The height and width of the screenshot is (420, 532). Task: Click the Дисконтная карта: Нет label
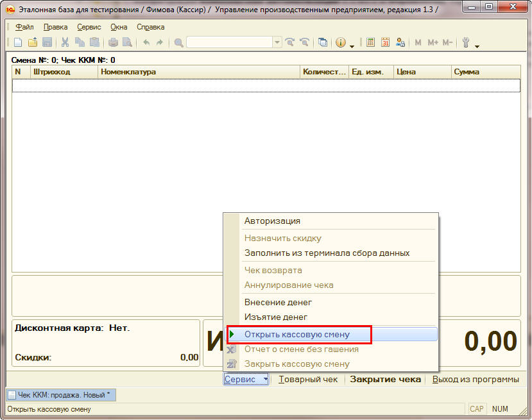[x=73, y=328]
